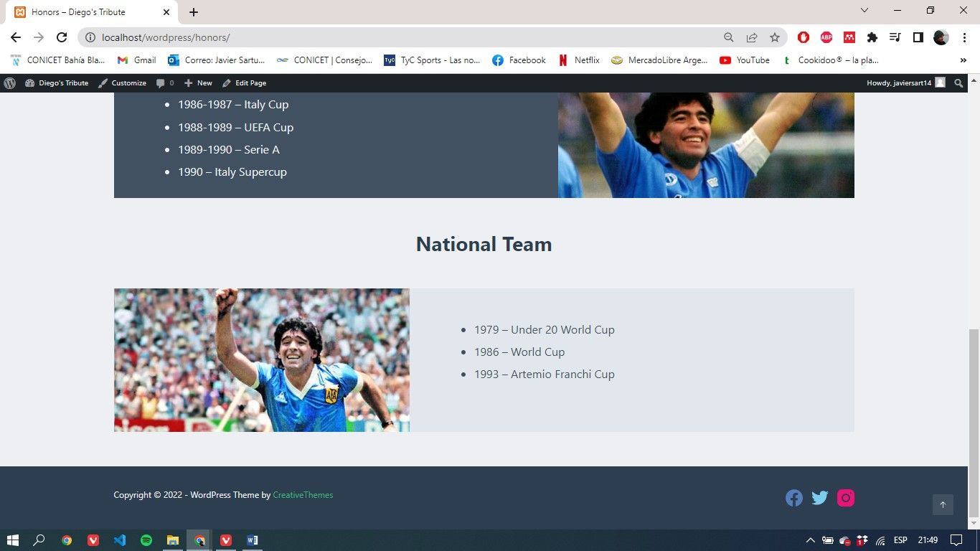Viewport: 980px width, 551px height.
Task: Open the Chrome extensions puzzle icon
Action: [872, 37]
